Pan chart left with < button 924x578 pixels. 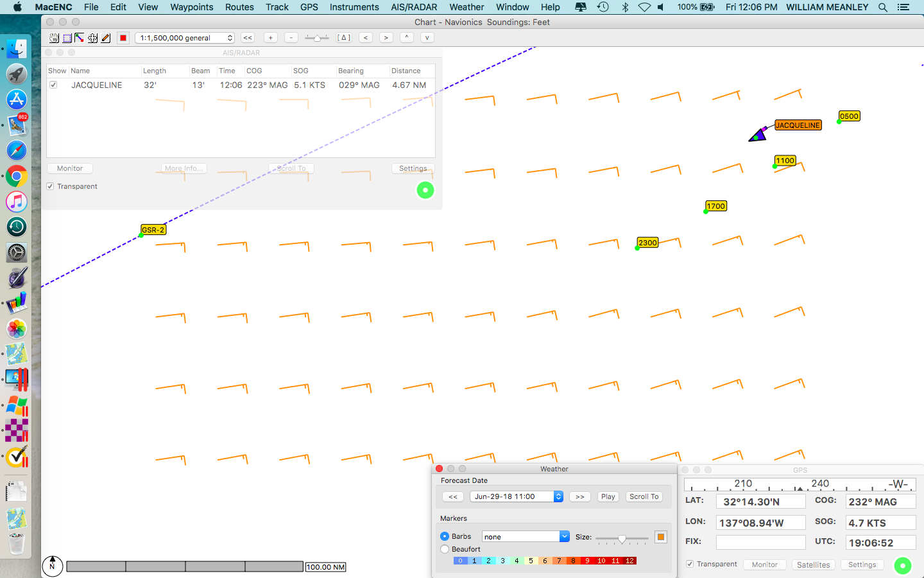(x=366, y=38)
